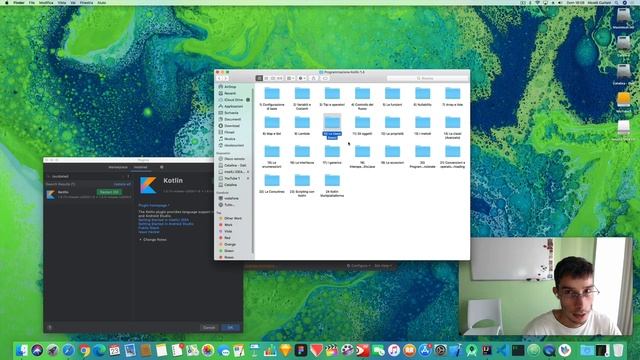This screenshot has width=640, height=360.
Task: Open 'Getting Started in Android Studio' link
Action: [166, 224]
